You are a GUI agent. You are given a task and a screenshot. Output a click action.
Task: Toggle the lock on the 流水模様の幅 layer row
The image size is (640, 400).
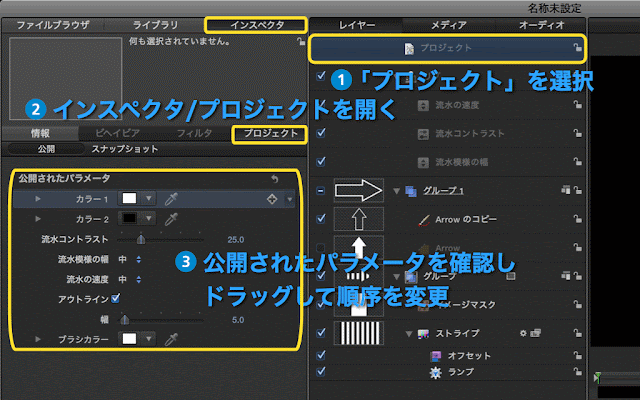(x=578, y=162)
